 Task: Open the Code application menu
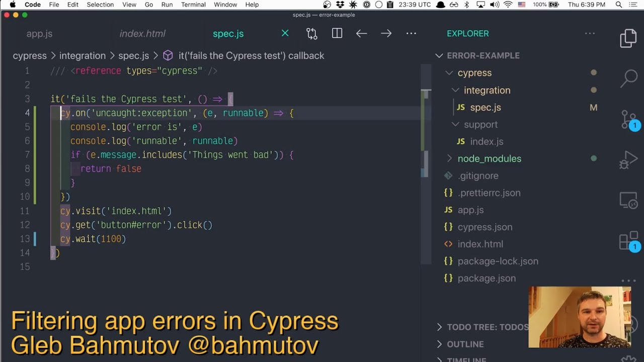pos(33,5)
